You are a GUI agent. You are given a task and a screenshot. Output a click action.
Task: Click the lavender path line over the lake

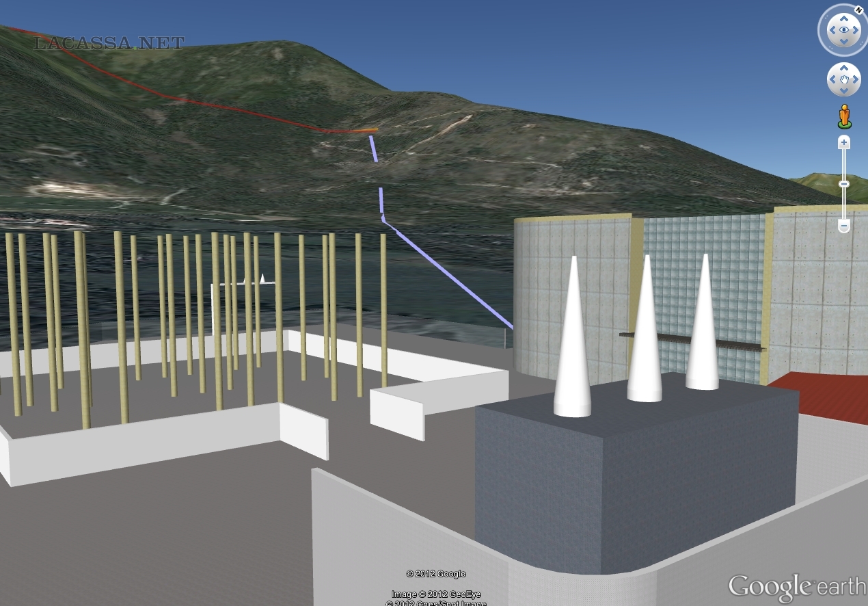451,274
